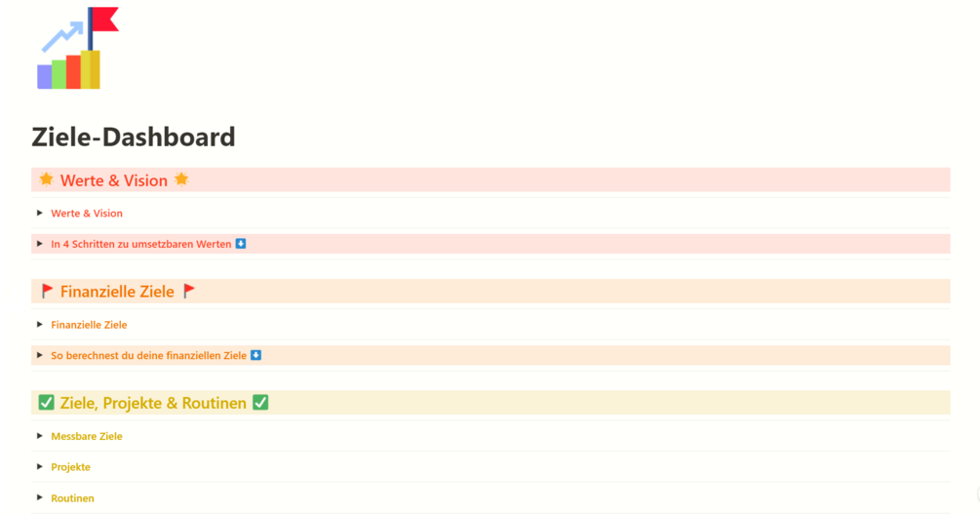Expand the Werte & Vision toggle triangle
The image size is (980, 514).
(40, 213)
